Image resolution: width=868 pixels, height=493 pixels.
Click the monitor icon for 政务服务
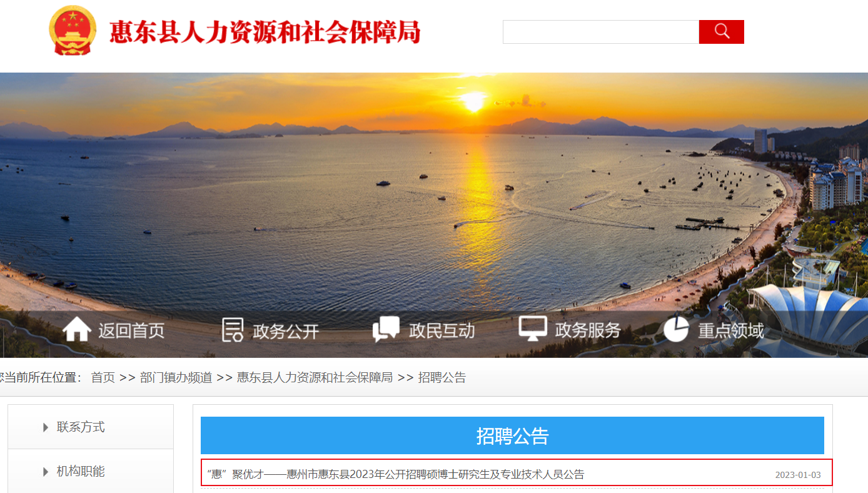point(533,329)
